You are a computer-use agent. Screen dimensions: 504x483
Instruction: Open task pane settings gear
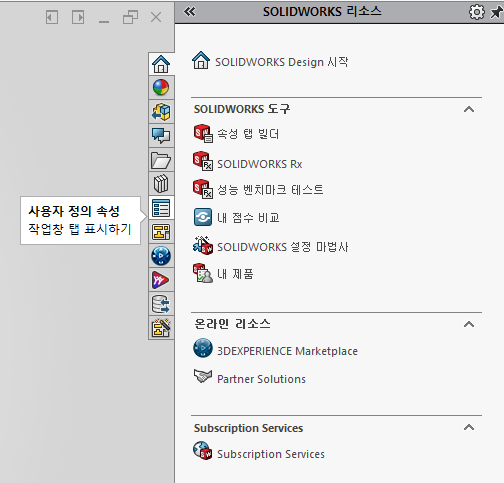477,12
